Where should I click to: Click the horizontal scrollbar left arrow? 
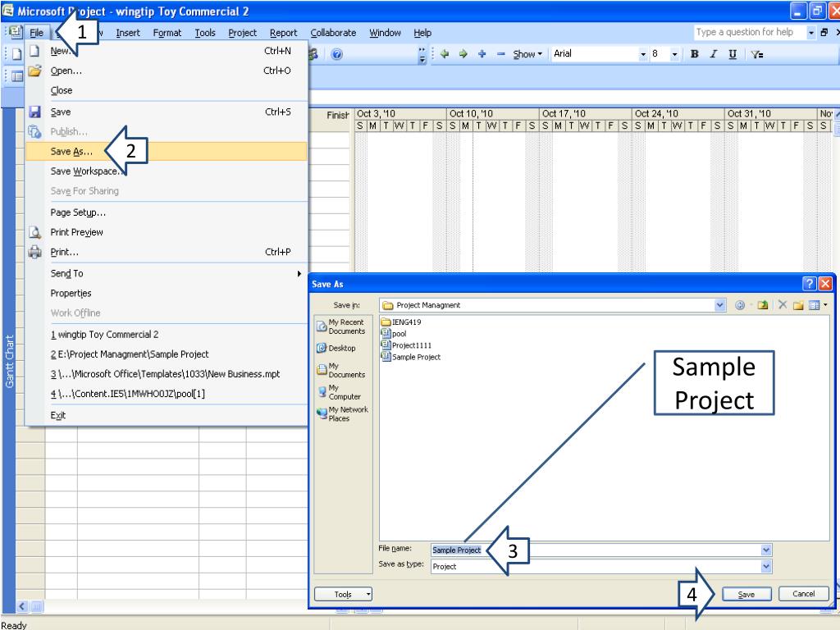[x=22, y=606]
